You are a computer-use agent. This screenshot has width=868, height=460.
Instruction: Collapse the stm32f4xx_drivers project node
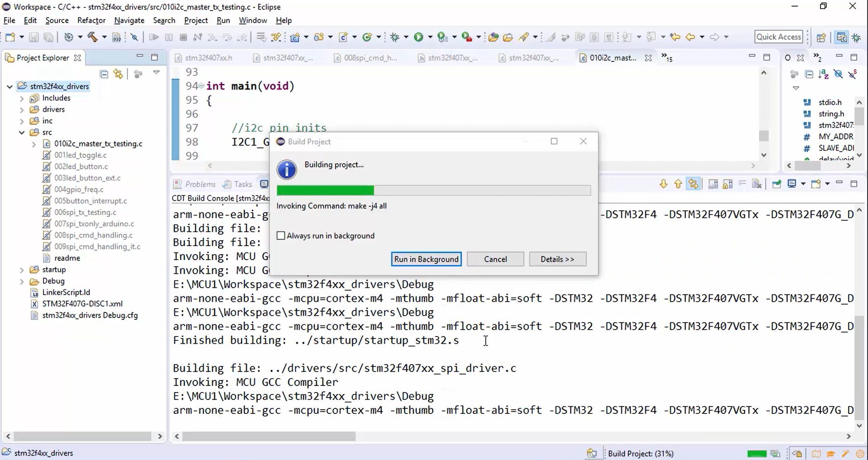(x=10, y=86)
